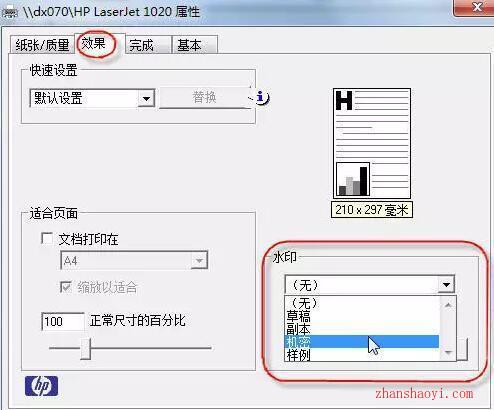
Task: Click the page preview thumbnail
Action: click(x=372, y=143)
